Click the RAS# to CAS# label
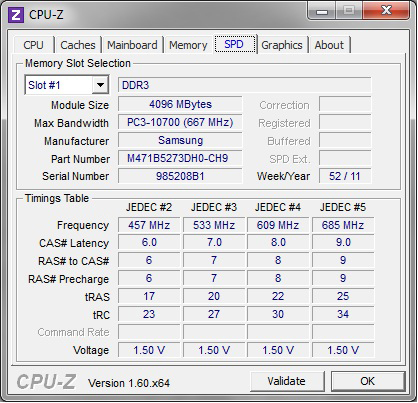Image resolution: width=418 pixels, height=403 pixels. click(74, 261)
